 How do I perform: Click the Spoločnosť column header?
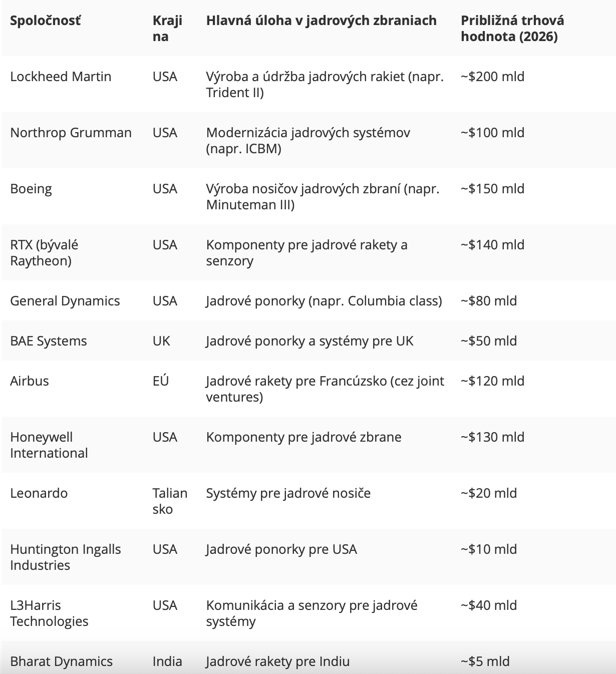tap(45, 21)
